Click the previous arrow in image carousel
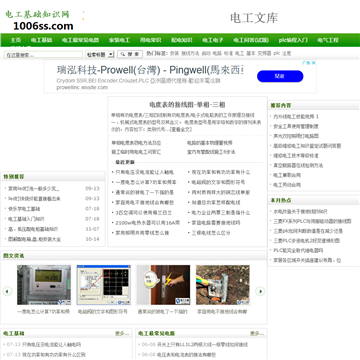Image resolution: width=360 pixels, height=360 pixels. click(7, 291)
